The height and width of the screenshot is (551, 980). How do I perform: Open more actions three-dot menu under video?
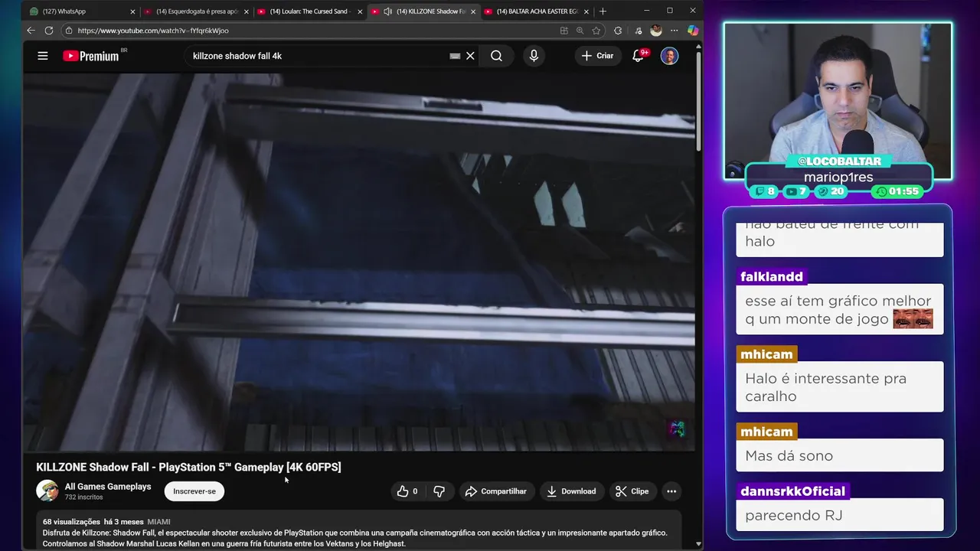point(671,491)
